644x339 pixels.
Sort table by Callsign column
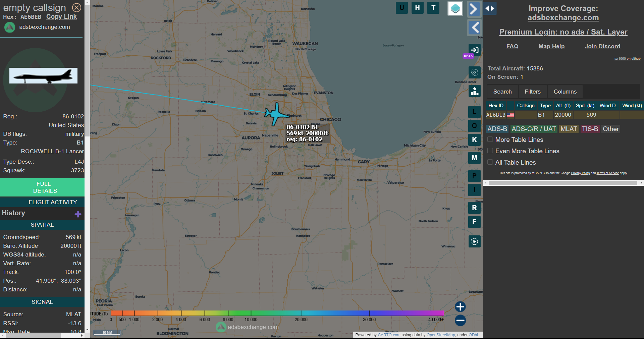pyautogui.click(x=526, y=106)
